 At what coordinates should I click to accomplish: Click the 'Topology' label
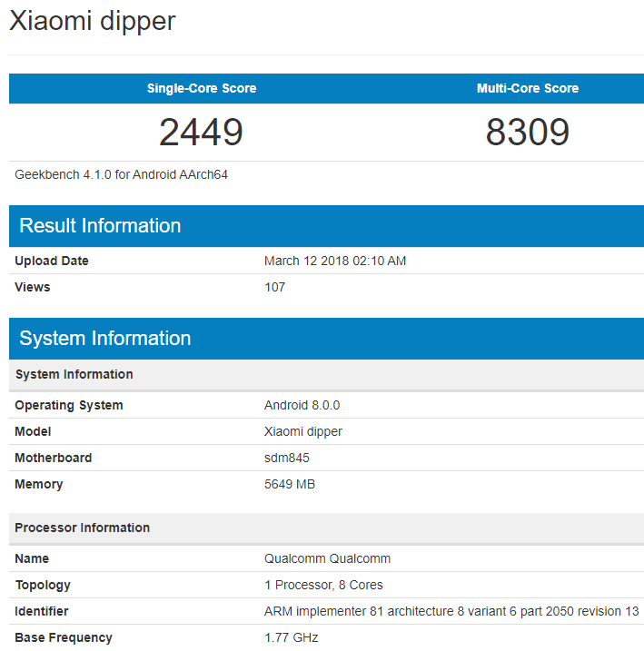tap(43, 585)
